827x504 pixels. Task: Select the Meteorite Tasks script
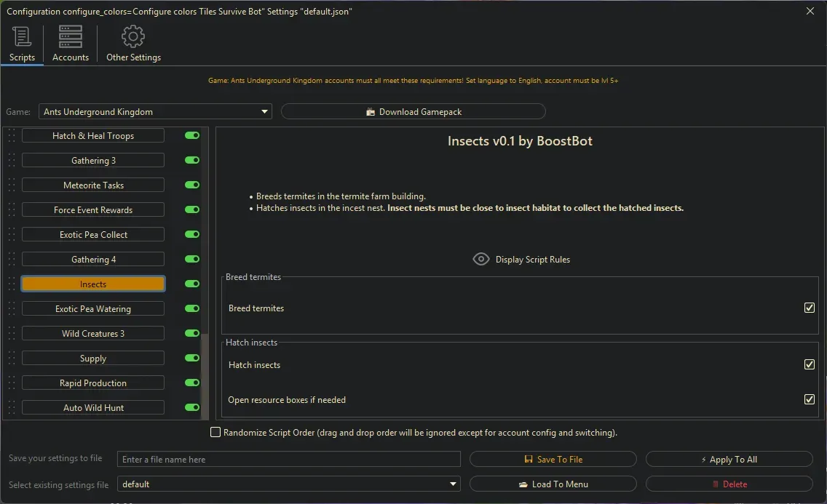(93, 185)
